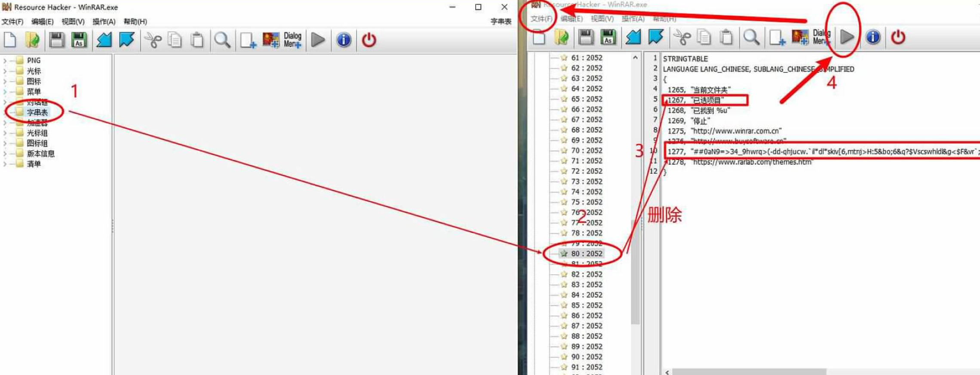
Task: Select the 图标组 folder in tree
Action: 37,143
